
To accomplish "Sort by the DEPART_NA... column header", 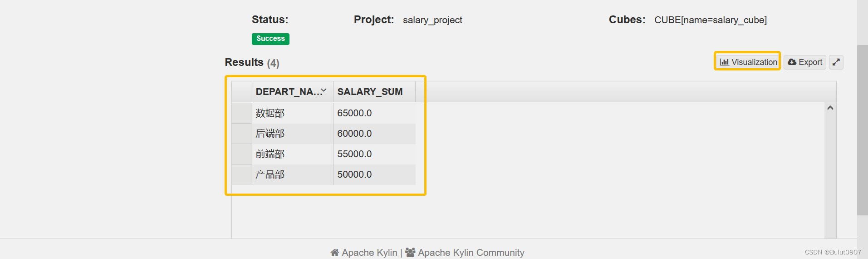I will point(293,92).
